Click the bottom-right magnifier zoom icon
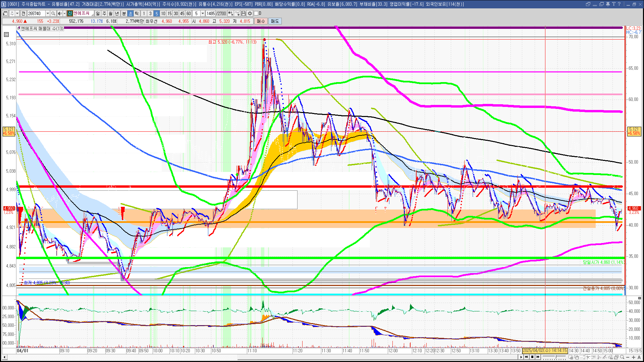Screen dimensions: 644x362 pos(622,357)
